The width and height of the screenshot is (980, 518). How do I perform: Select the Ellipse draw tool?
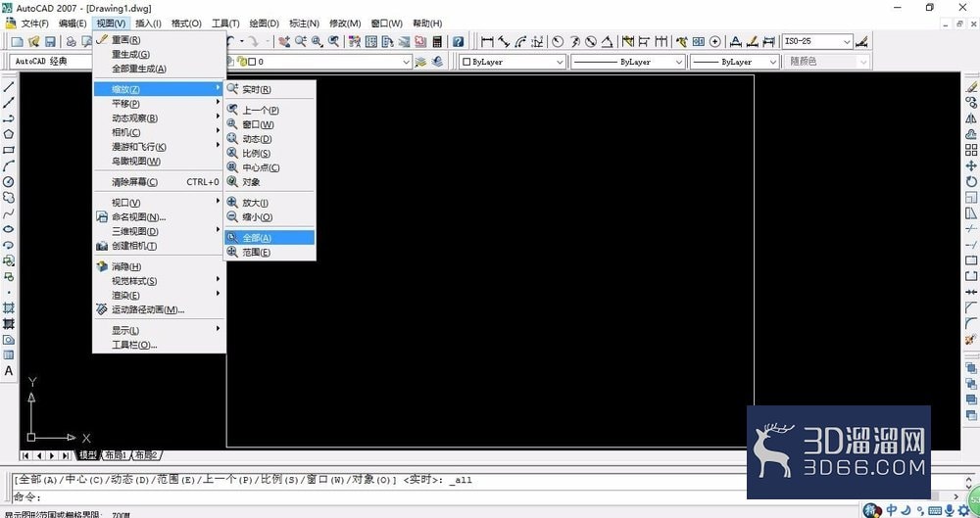pyautogui.click(x=8, y=229)
